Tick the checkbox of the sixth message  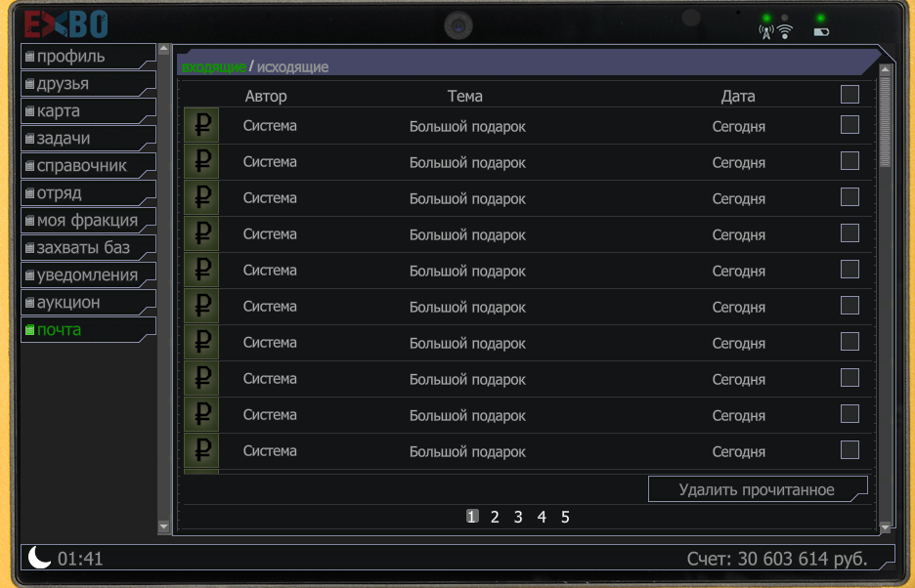pyautogui.click(x=850, y=306)
